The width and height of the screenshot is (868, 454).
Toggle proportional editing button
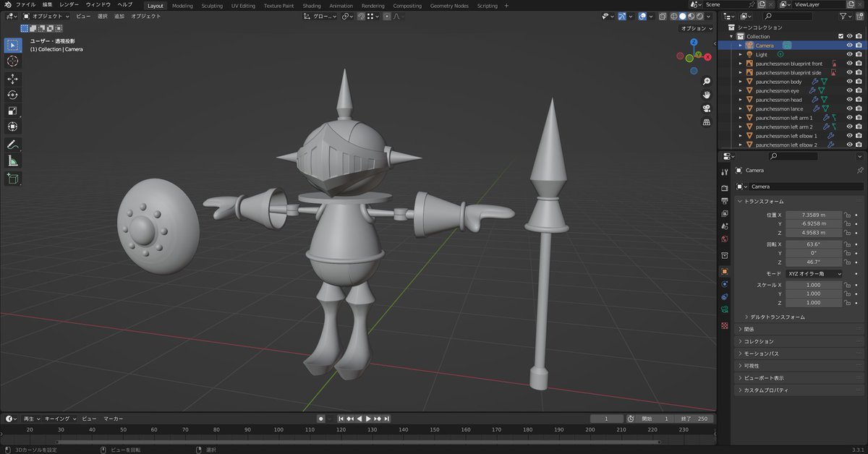coord(388,16)
